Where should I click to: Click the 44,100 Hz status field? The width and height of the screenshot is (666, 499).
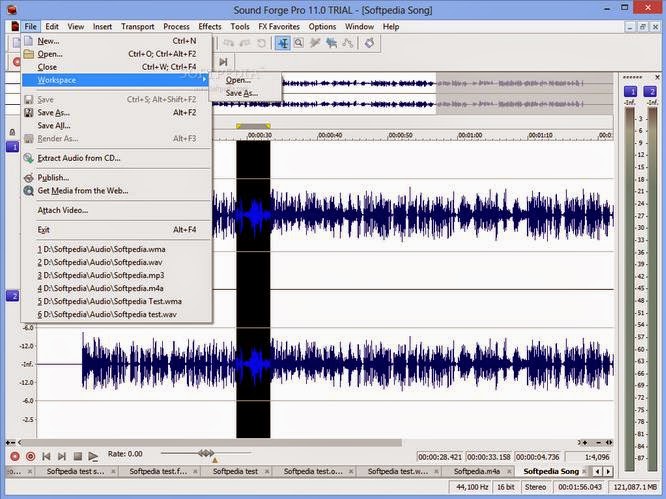[x=471, y=487]
